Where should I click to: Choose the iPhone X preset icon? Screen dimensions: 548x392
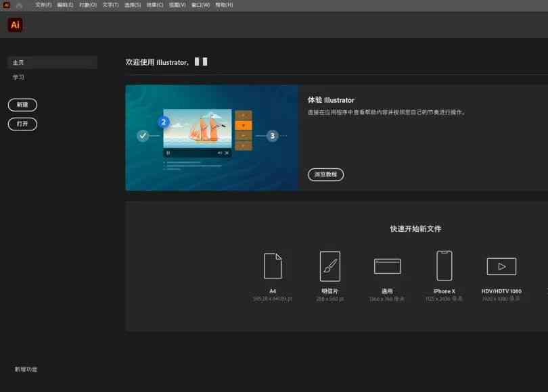(444, 266)
